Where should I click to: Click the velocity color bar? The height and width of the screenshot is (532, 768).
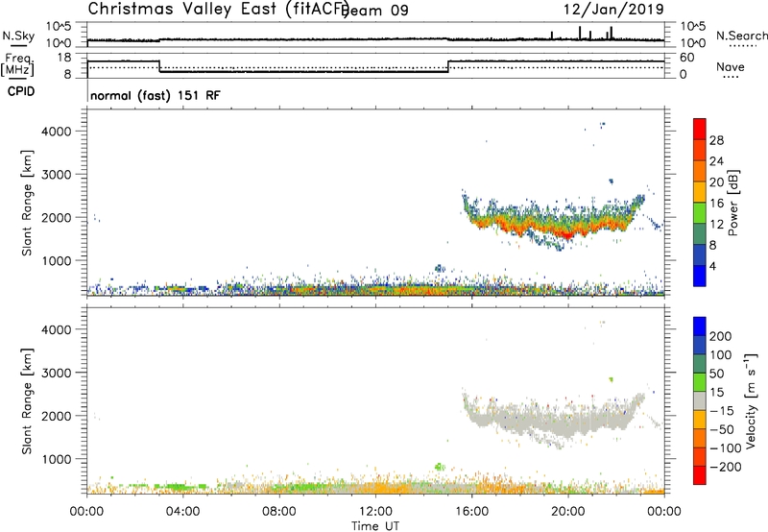click(x=700, y=400)
